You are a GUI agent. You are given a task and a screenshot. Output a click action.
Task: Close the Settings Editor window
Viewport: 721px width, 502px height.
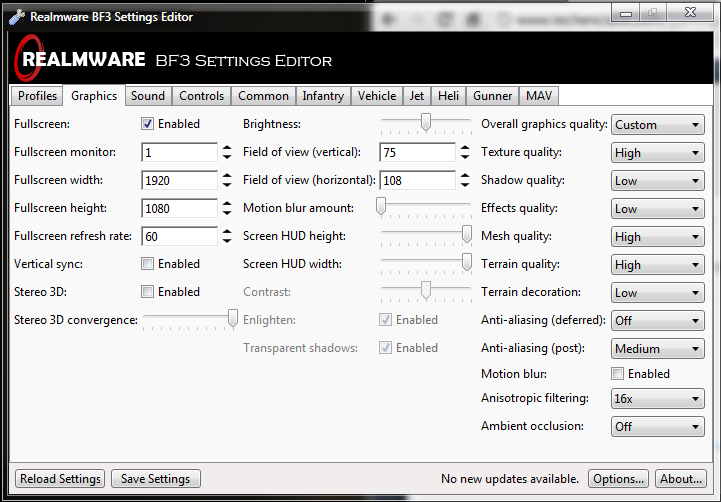(x=690, y=12)
